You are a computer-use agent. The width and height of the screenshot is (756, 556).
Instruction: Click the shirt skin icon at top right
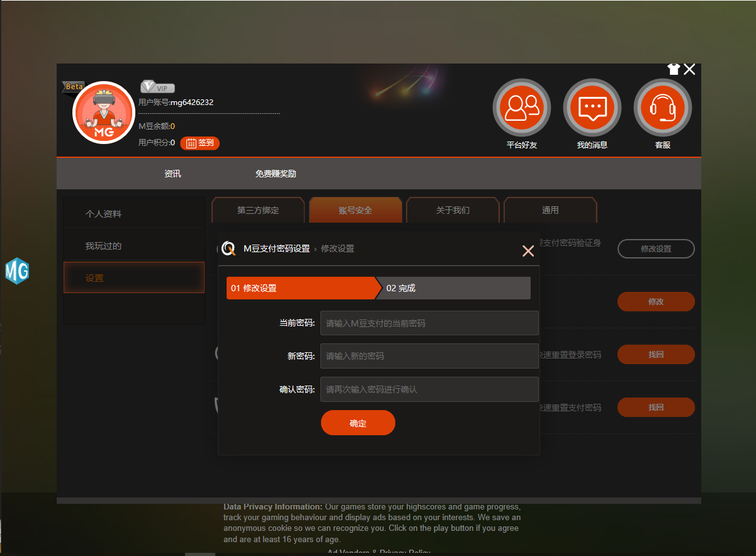point(674,69)
